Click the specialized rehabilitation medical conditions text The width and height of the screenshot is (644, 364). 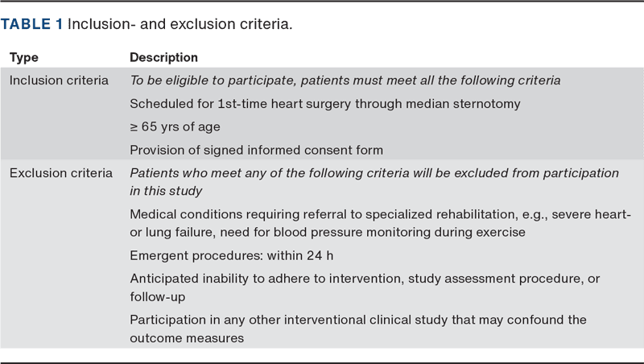coord(380,214)
